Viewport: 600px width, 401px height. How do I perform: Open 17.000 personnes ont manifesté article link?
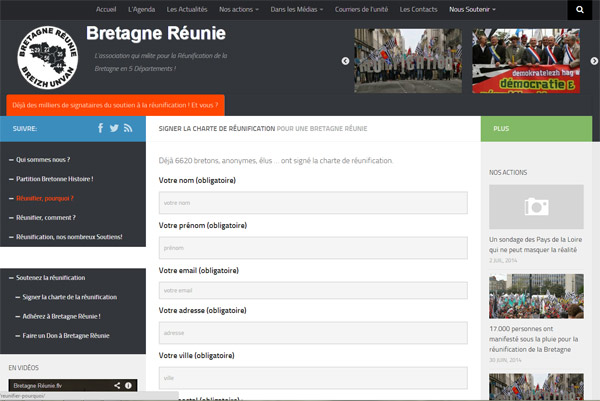point(533,339)
